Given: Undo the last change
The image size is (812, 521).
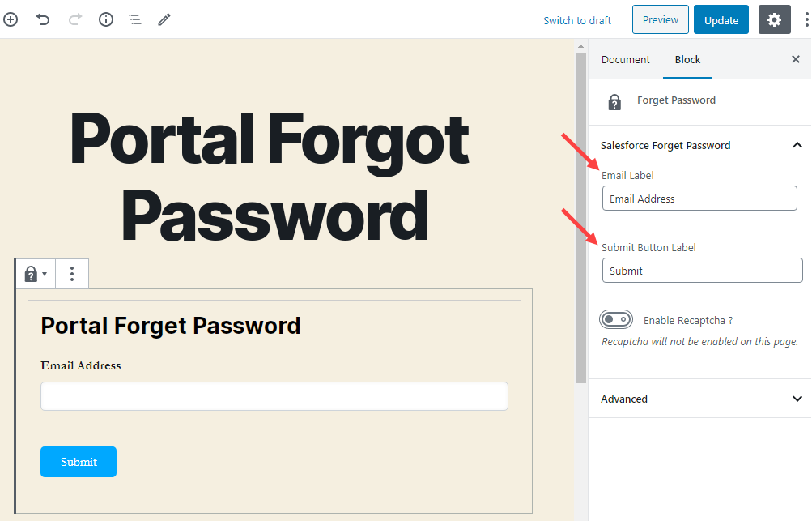Looking at the screenshot, I should (43, 19).
